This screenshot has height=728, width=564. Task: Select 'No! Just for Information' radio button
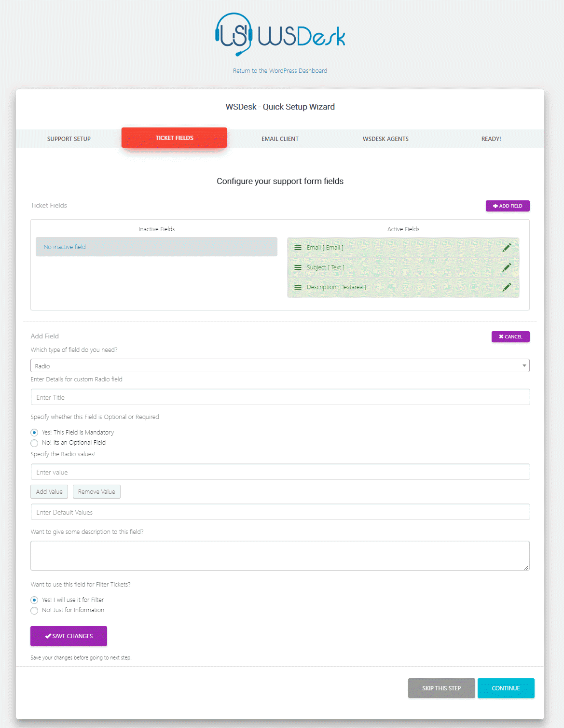point(34,611)
